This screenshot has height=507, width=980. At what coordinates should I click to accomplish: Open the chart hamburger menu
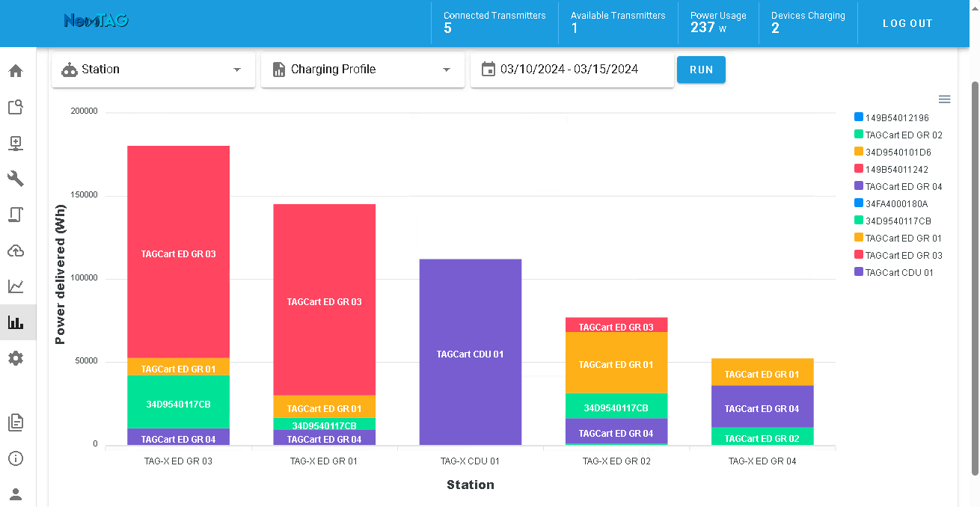[944, 99]
